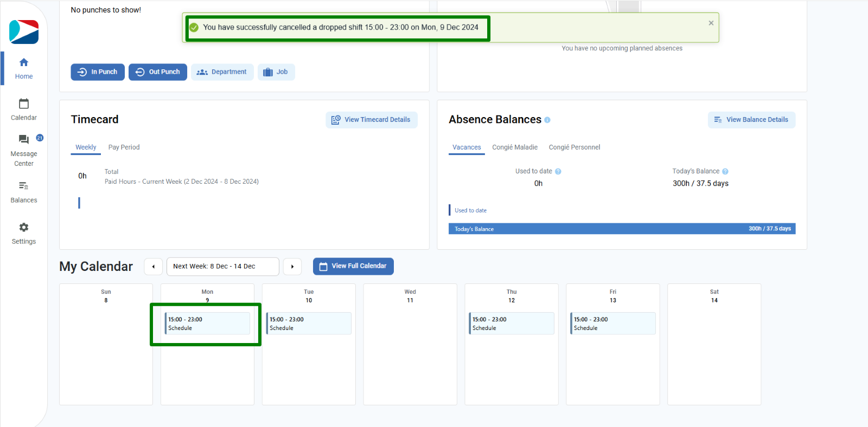Viewport: 868px width, 427px height.
Task: Switch to the Weekly timecard tab
Action: point(86,147)
